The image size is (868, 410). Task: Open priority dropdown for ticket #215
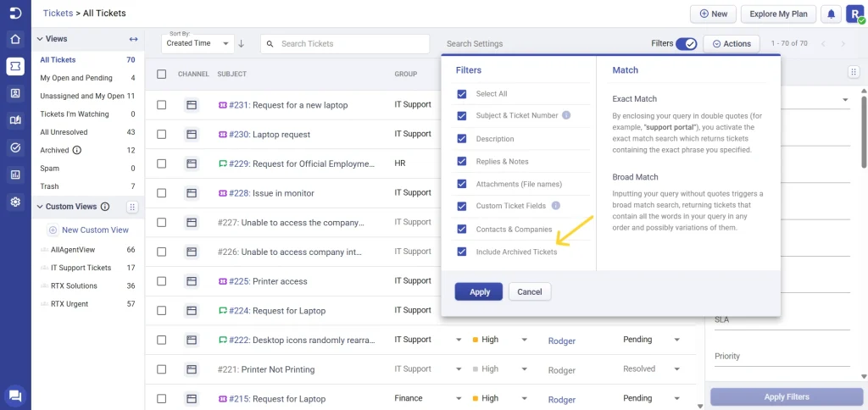[524, 398]
